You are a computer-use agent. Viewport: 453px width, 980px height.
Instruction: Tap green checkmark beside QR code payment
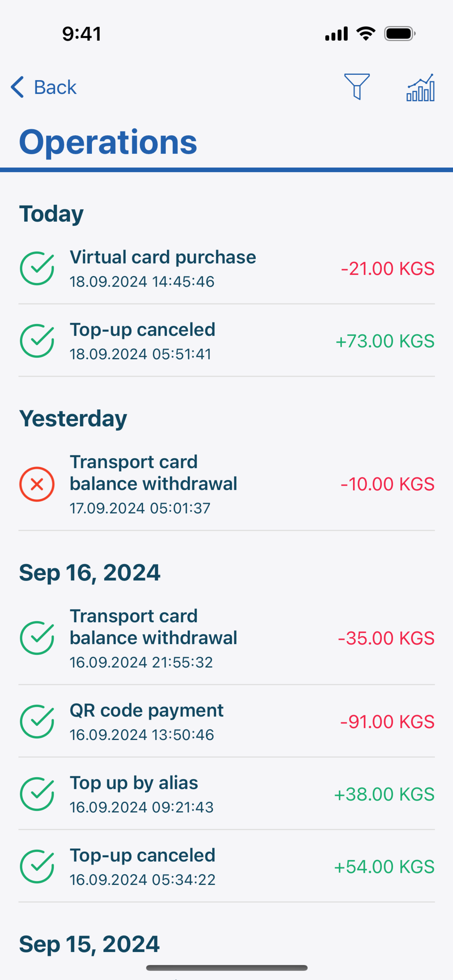(x=37, y=722)
